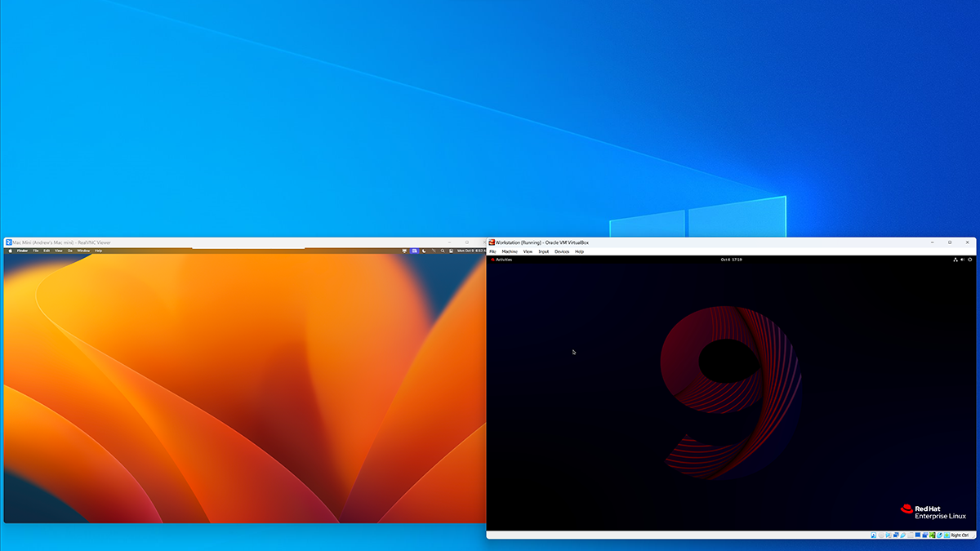Click the green CPU indicator in VirtualBox status bar
This screenshot has width=980, height=551.
(x=933, y=535)
